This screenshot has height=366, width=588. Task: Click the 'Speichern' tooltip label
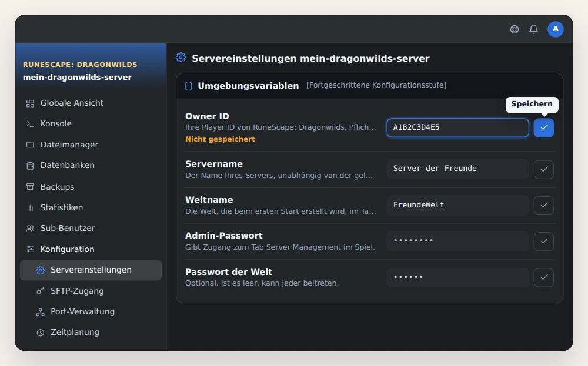532,104
